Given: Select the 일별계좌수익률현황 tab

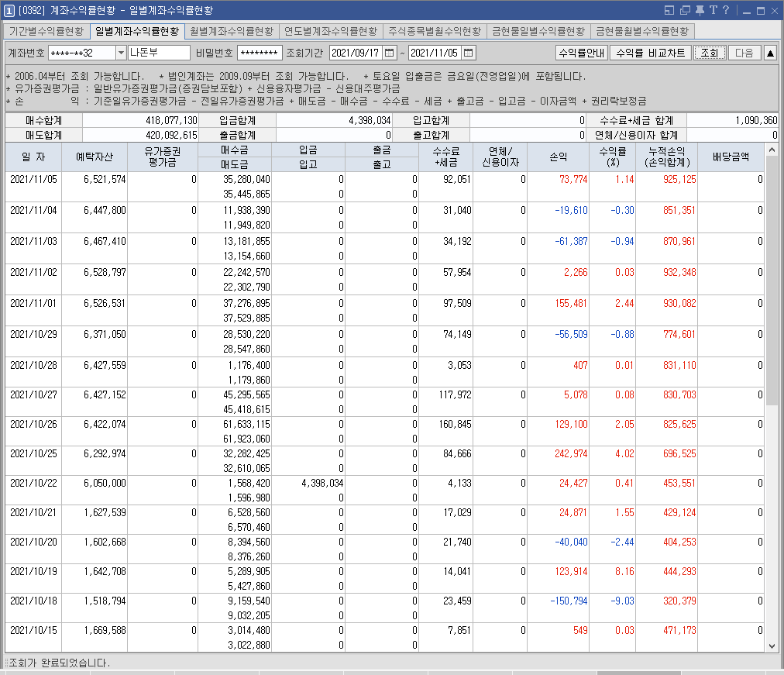Looking at the screenshot, I should [x=137, y=32].
